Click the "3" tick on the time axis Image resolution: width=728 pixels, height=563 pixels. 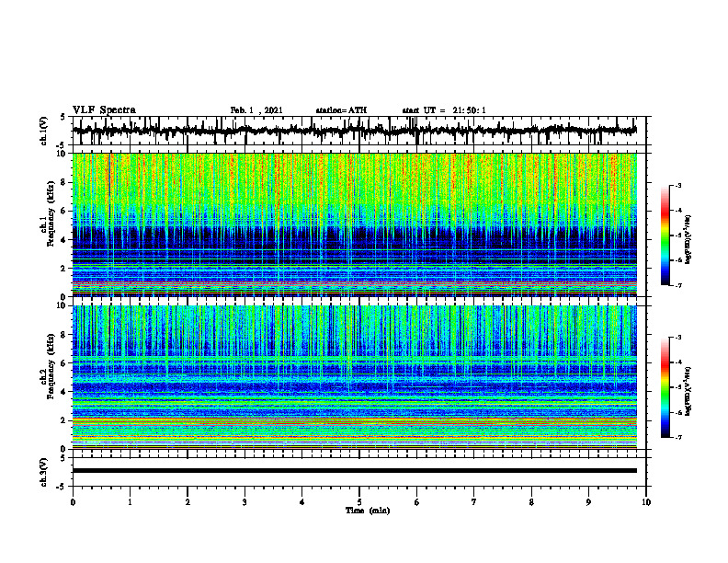tap(245, 502)
